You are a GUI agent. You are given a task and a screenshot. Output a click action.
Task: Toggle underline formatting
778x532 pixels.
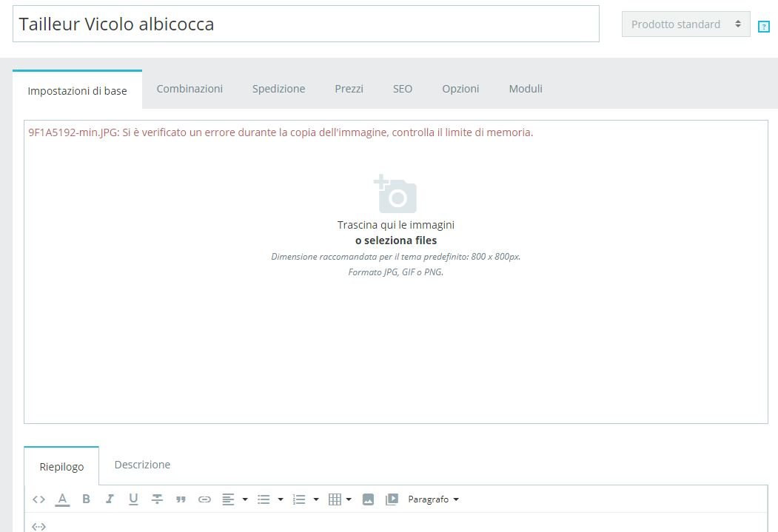(133, 499)
